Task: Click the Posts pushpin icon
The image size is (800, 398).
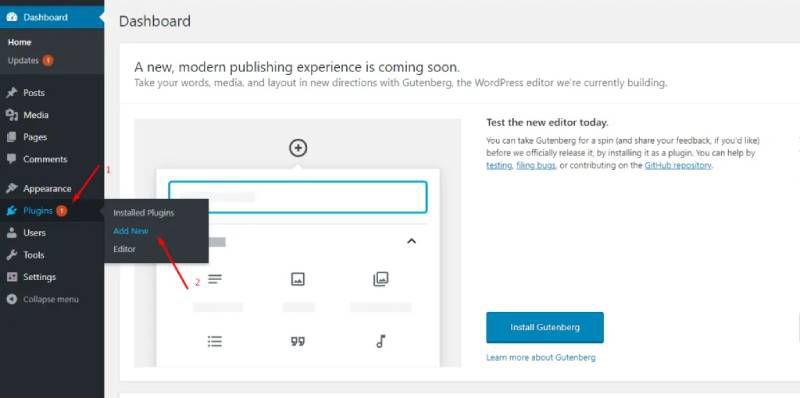Action: [12, 93]
